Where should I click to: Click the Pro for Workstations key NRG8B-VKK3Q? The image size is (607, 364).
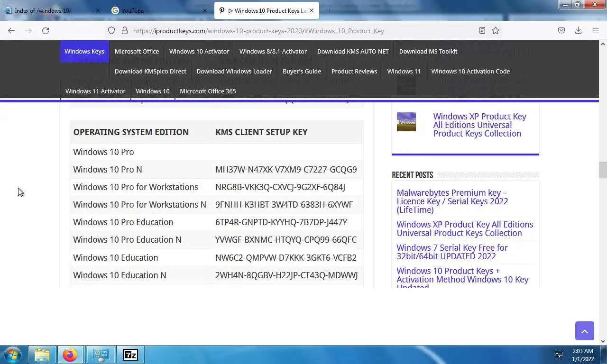tap(280, 187)
